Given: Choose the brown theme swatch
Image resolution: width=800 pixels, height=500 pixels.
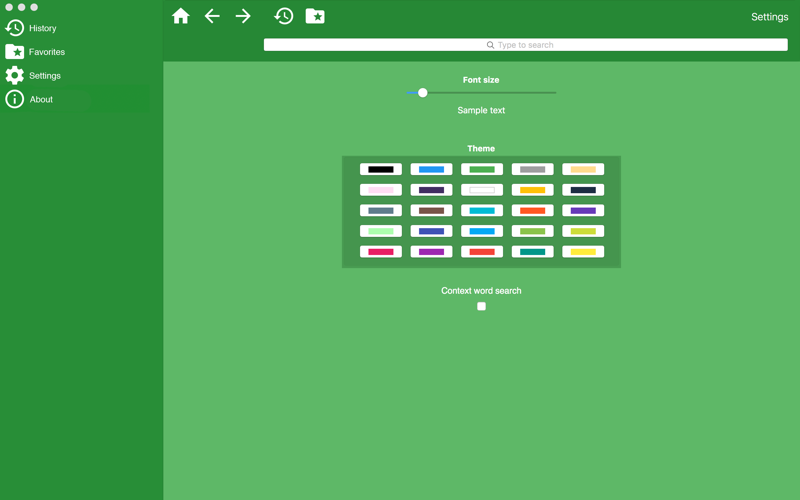Looking at the screenshot, I should pyautogui.click(x=431, y=210).
